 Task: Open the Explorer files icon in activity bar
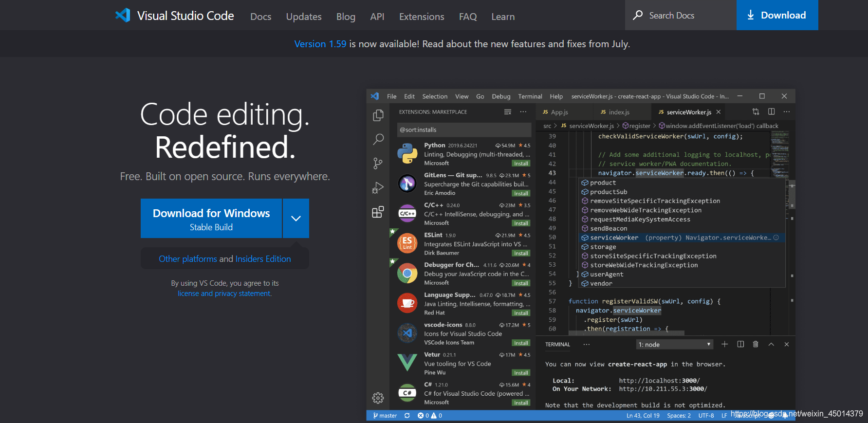[x=378, y=115]
